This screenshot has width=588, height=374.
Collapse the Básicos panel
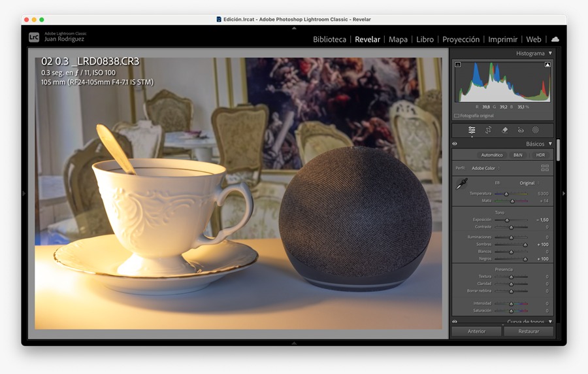pyautogui.click(x=550, y=144)
